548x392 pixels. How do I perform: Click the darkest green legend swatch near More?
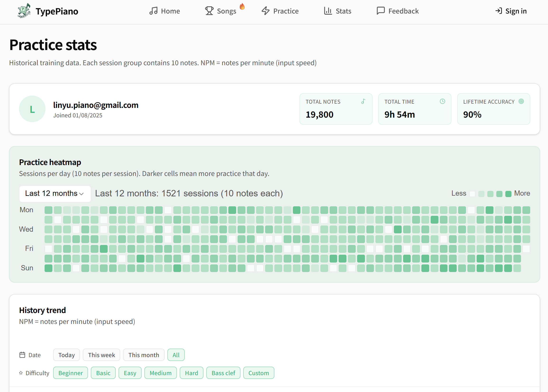tap(508, 194)
